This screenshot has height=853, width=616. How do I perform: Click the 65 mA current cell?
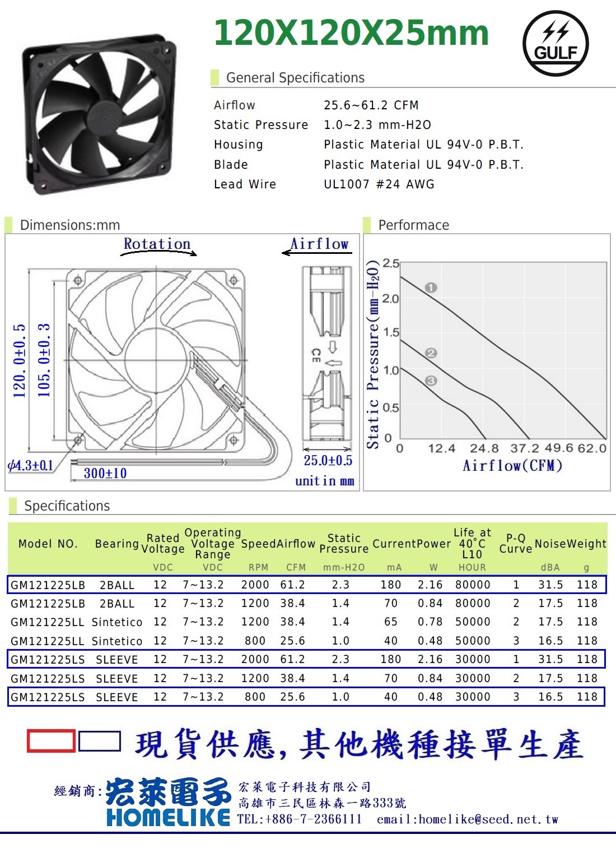tap(391, 622)
